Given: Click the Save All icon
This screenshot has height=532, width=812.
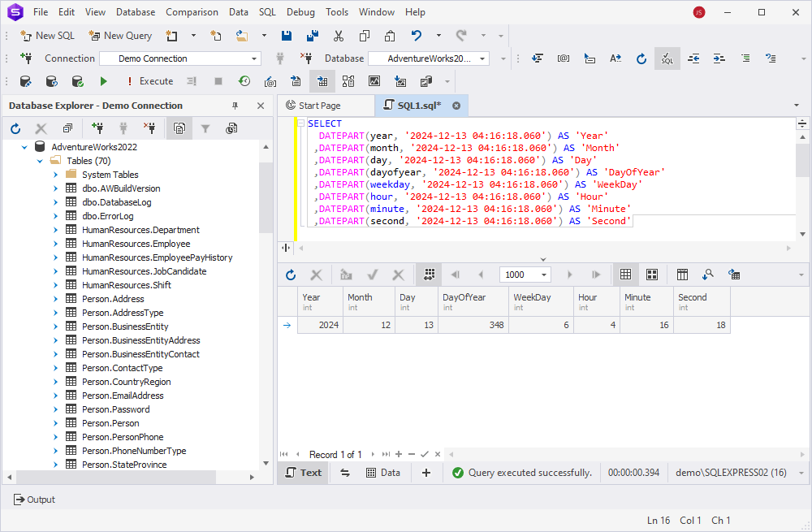Looking at the screenshot, I should pos(313,36).
